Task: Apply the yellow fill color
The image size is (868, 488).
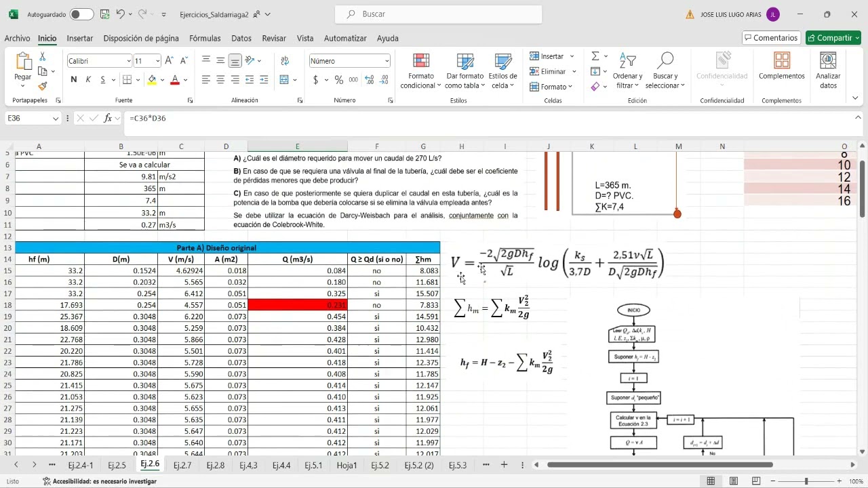Action: [153, 80]
